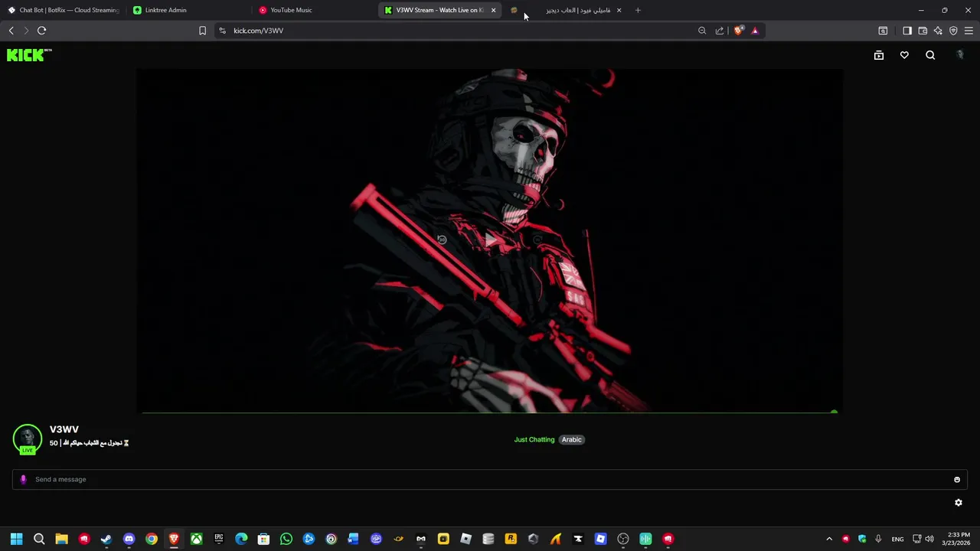
Task: Open the Kick user profile avatar
Action: point(960,55)
